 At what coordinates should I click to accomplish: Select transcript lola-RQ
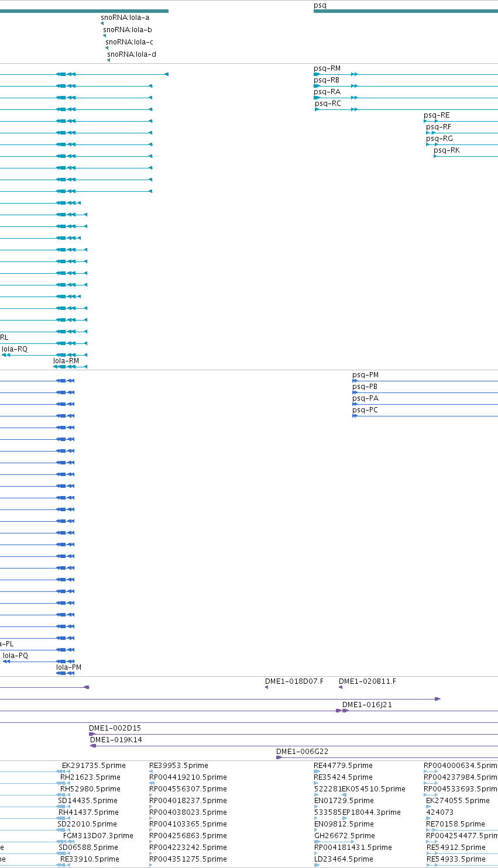point(15,349)
